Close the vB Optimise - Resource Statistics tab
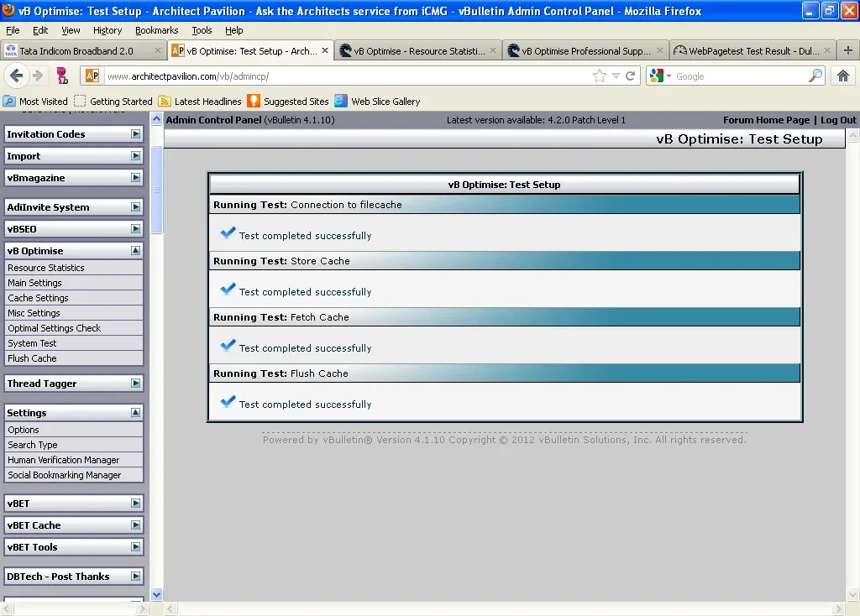Viewport: 860px width, 616px height. click(x=492, y=50)
